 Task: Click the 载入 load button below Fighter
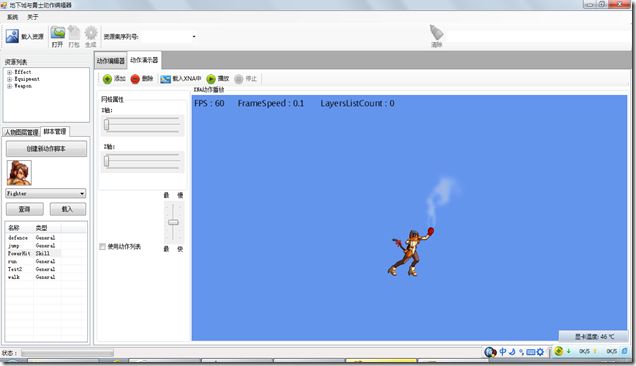point(68,209)
